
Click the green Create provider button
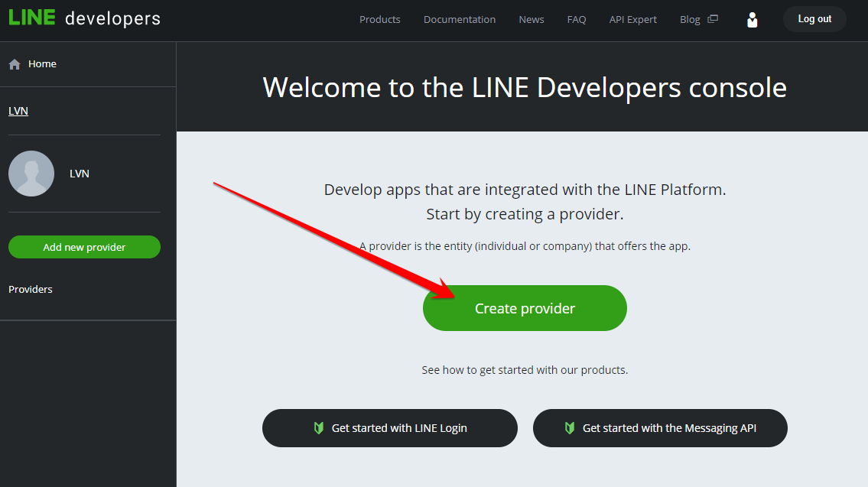click(525, 308)
